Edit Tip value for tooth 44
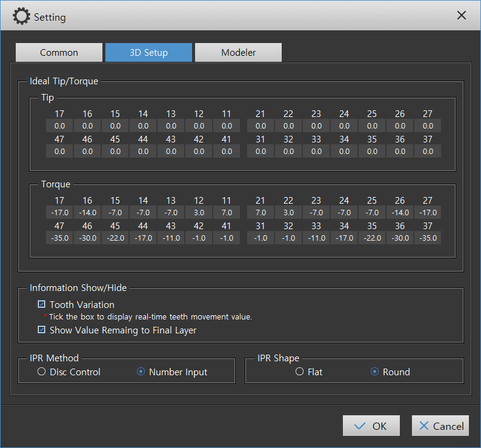Viewport: 481px width, 448px height. (x=143, y=151)
